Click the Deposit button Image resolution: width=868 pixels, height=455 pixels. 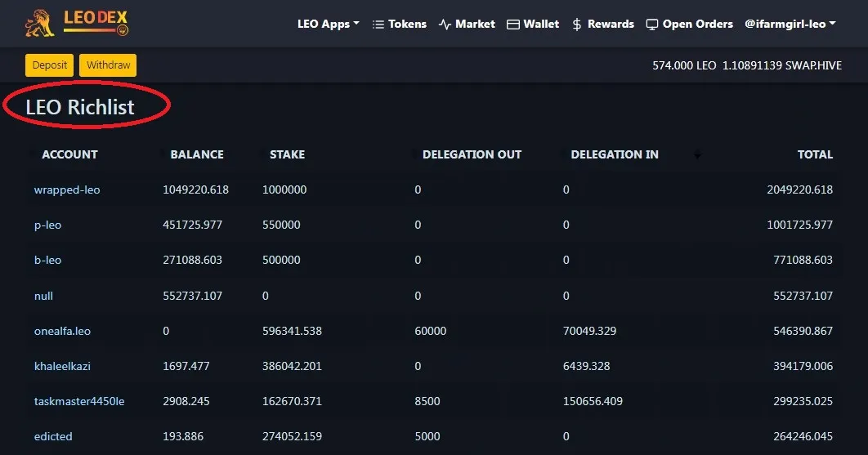pos(49,65)
